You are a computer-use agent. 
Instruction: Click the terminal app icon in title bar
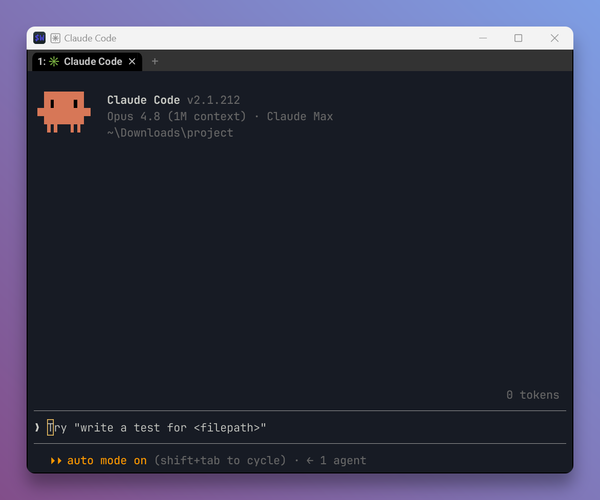[39, 38]
